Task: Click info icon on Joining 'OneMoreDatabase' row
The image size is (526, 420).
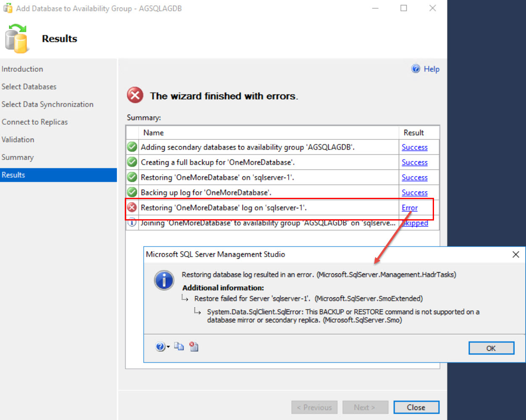Action: tap(132, 223)
